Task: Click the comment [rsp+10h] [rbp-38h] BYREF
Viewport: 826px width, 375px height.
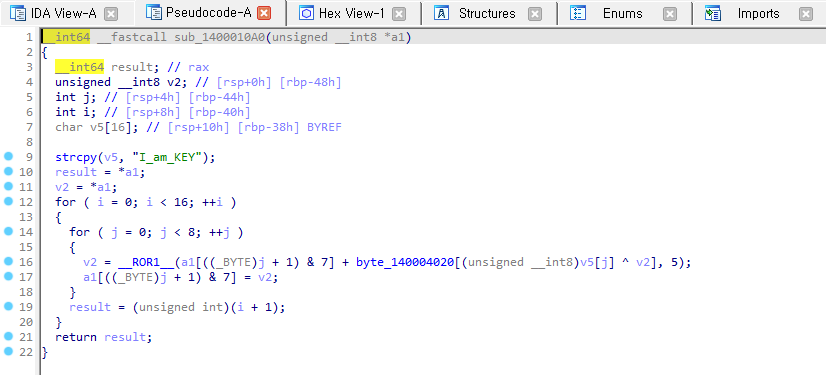Action: pyautogui.click(x=255, y=127)
